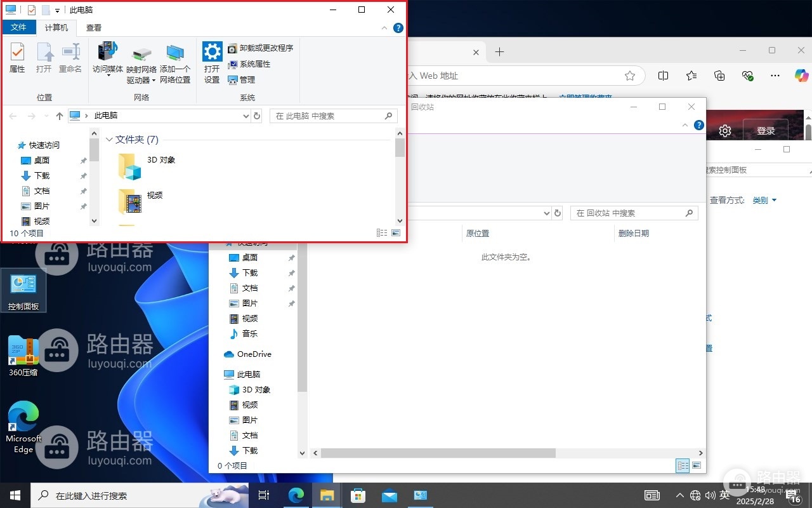The width and height of the screenshot is (812, 508).
Task: Open 视频 folder in 此电脑 content pane
Action: (141, 201)
